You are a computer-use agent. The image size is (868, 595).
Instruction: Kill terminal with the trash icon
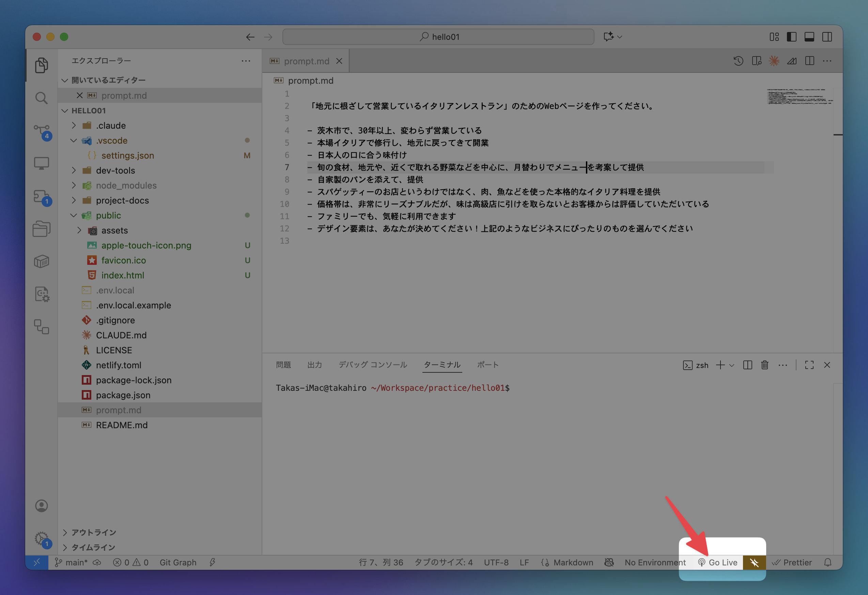coord(764,365)
